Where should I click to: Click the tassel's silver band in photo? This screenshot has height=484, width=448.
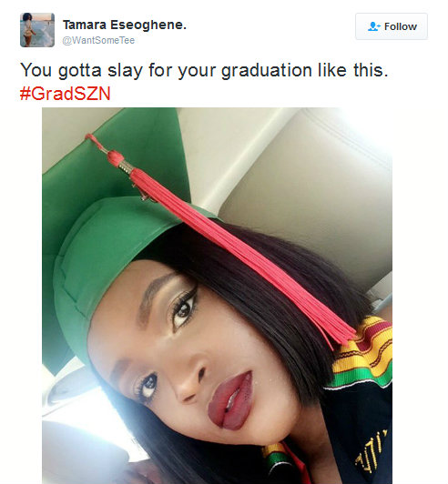(x=126, y=166)
